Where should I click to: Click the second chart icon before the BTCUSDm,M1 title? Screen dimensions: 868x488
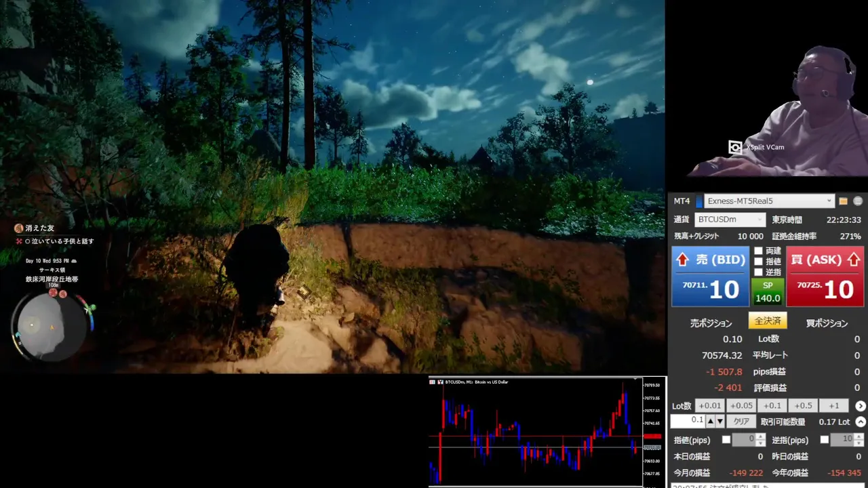[x=440, y=382]
